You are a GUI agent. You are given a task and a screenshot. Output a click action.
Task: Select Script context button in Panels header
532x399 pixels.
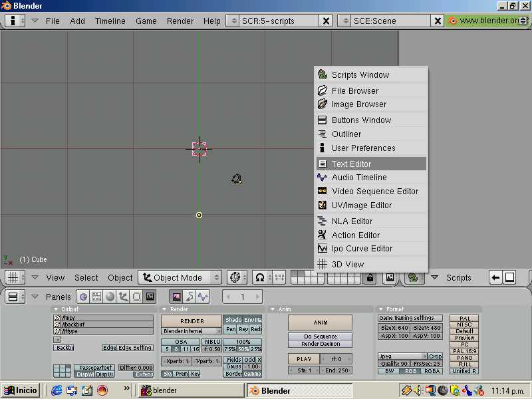pyautogui.click(x=96, y=297)
